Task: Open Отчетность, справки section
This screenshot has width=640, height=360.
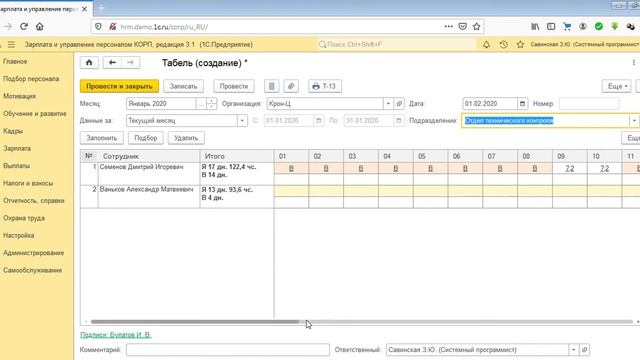Action: 34,201
